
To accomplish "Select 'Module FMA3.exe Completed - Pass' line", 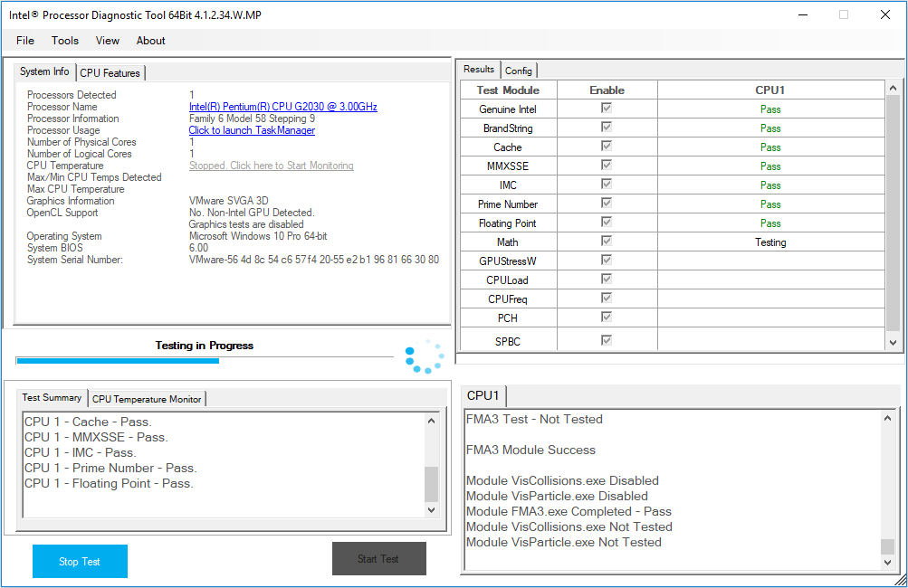I will click(x=569, y=512).
